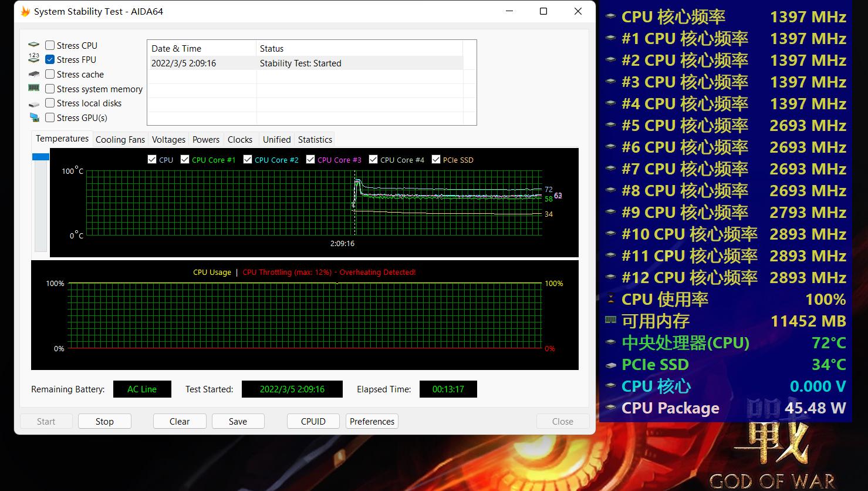Click the 0.000 V CPU core voltage value
This screenshot has width=868, height=491.
point(818,386)
